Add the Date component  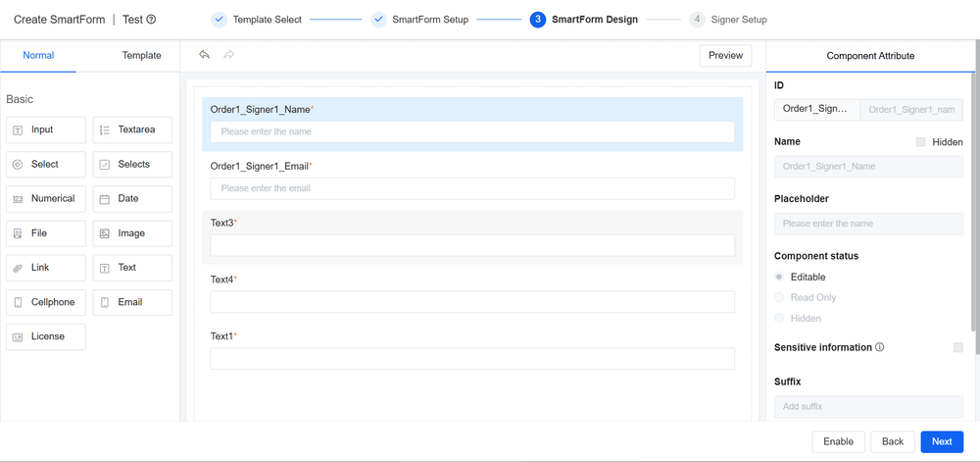pyautogui.click(x=132, y=198)
